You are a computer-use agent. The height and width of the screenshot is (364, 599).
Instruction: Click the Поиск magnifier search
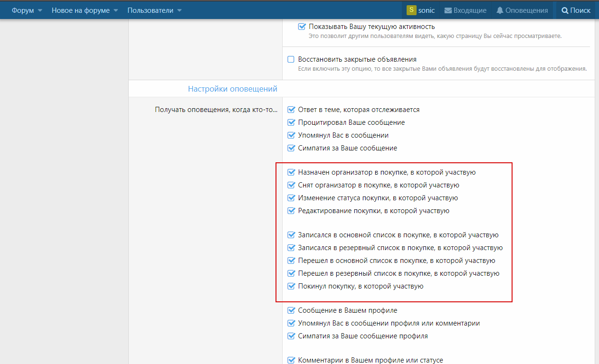[576, 10]
